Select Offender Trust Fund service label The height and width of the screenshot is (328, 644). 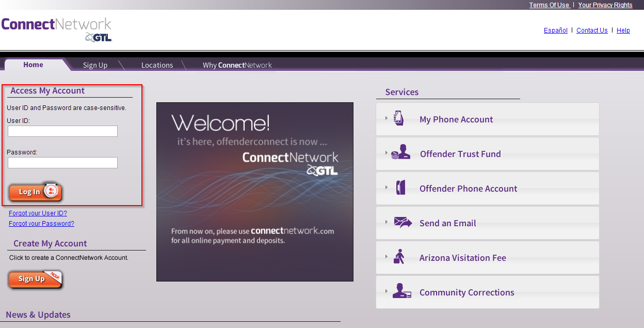tap(460, 154)
